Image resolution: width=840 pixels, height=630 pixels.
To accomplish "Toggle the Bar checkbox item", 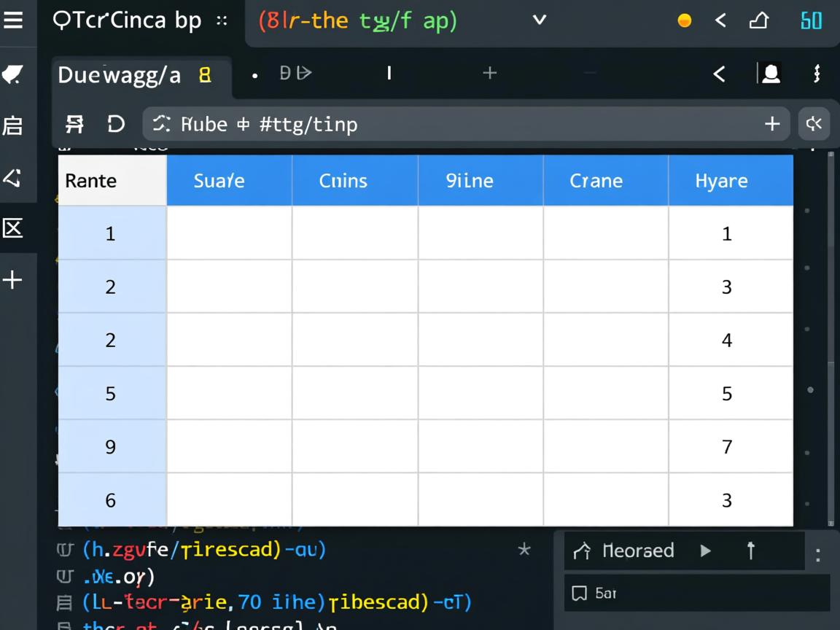I will pos(580,593).
